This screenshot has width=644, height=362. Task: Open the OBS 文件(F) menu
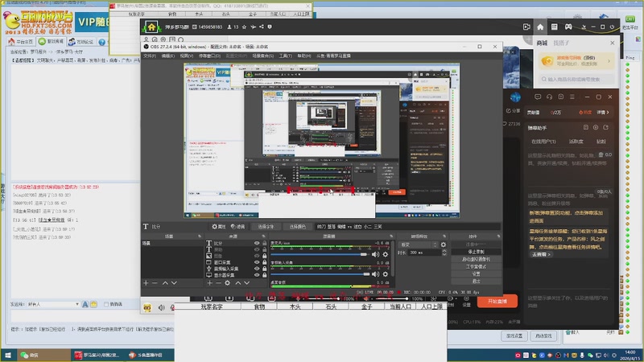pos(150,56)
